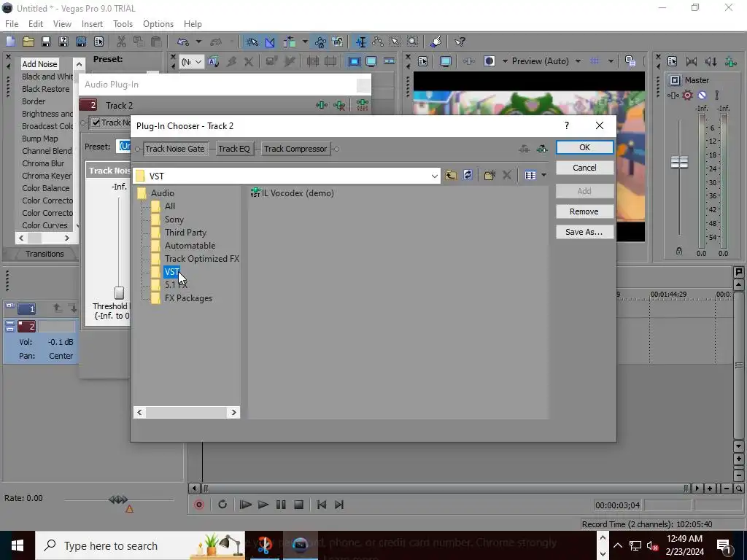Create new folder icon in chooser
This screenshot has height=560, width=747.
489,175
